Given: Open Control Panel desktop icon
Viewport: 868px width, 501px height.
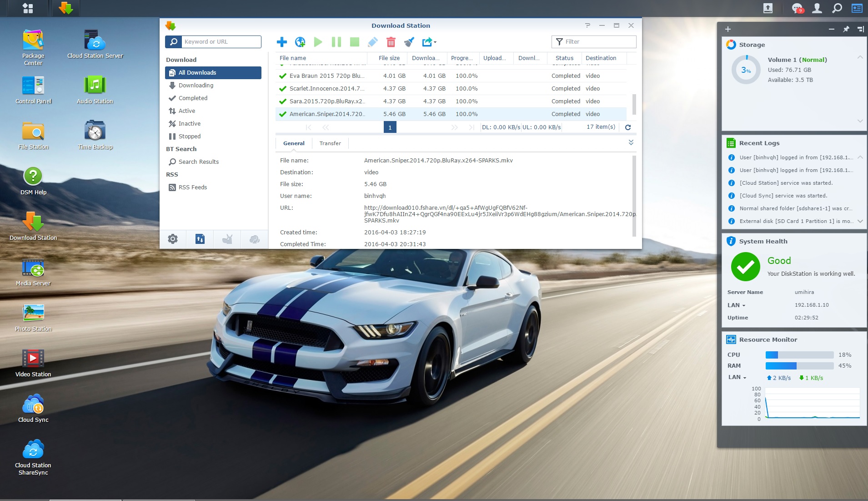Looking at the screenshot, I should (x=33, y=90).
